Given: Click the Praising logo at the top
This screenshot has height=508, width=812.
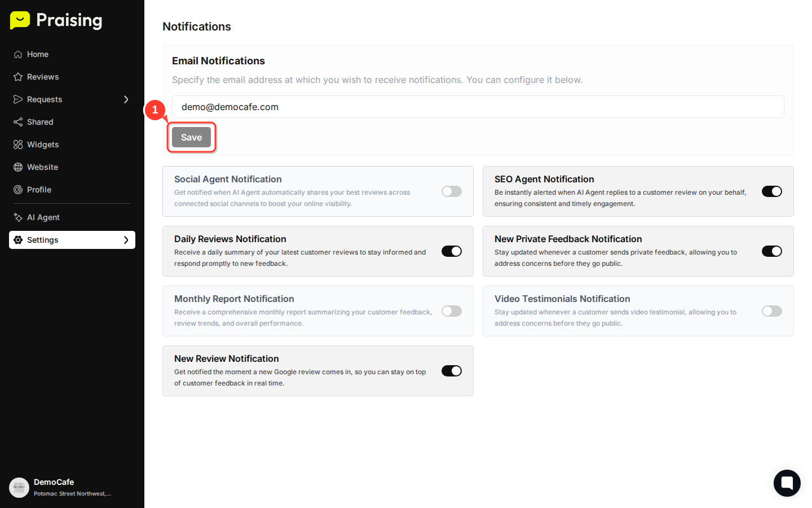Looking at the screenshot, I should 55,20.
